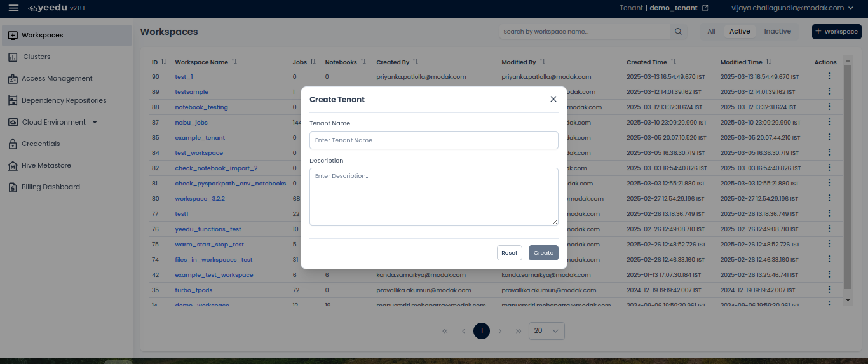Click the yeedu logo

click(46, 8)
